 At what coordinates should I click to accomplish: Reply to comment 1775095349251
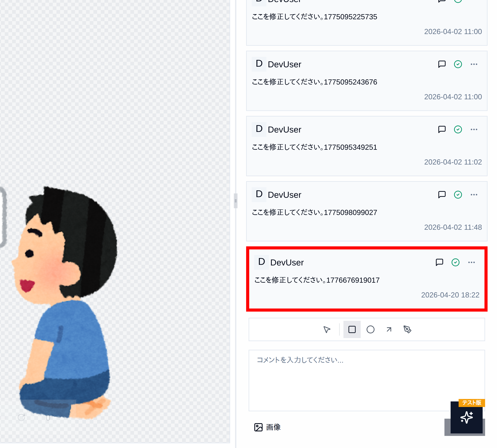[442, 129]
